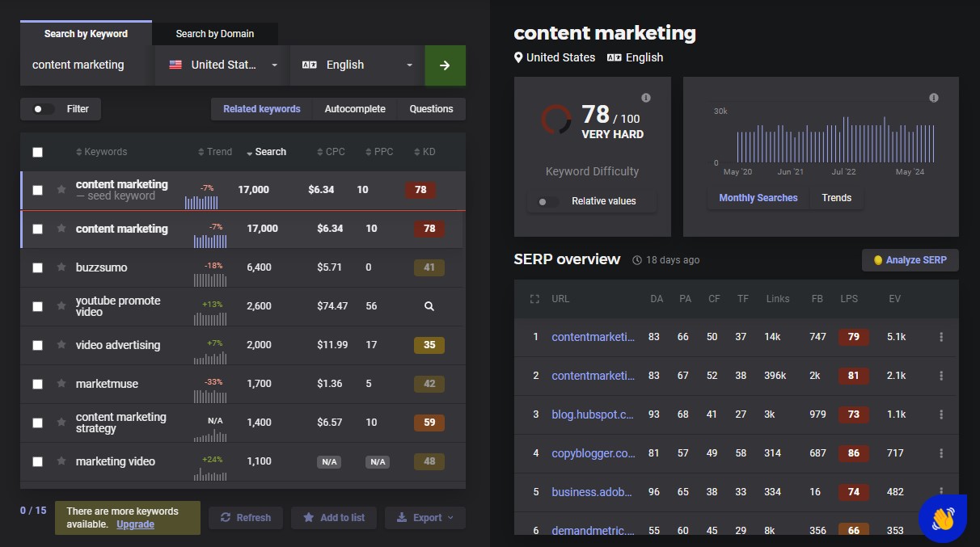Open the chat wave widget

[943, 518]
